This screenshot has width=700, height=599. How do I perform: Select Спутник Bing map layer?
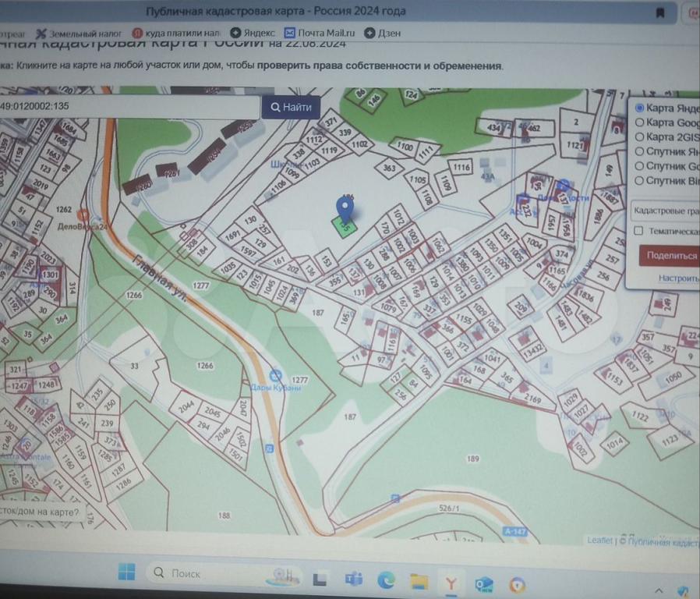tap(640, 181)
